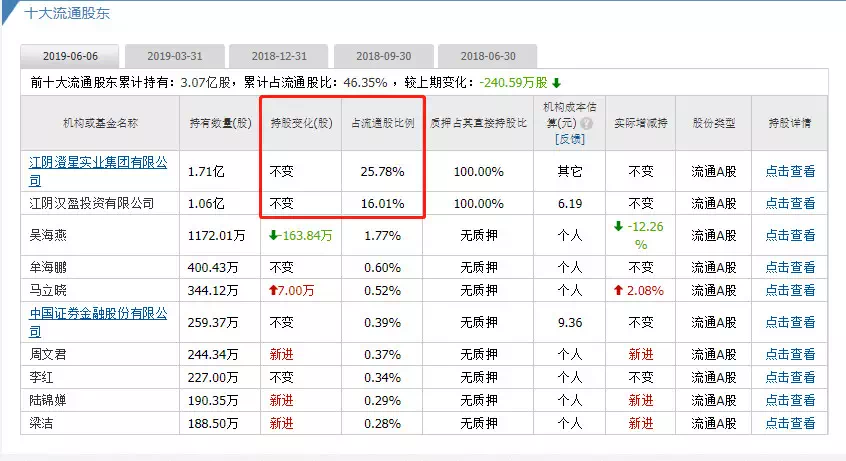
Task: Click the 占流通股比例 column header
Action: coord(382,123)
